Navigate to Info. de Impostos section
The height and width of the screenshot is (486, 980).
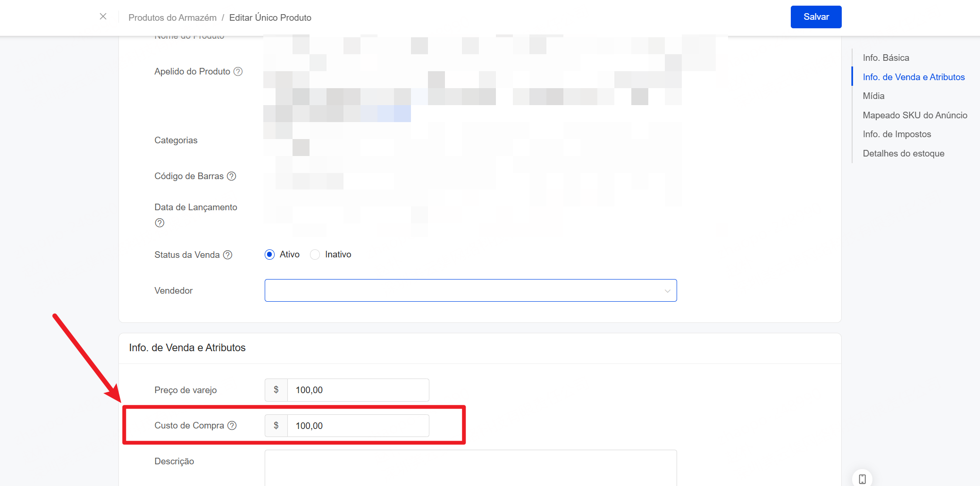point(896,134)
